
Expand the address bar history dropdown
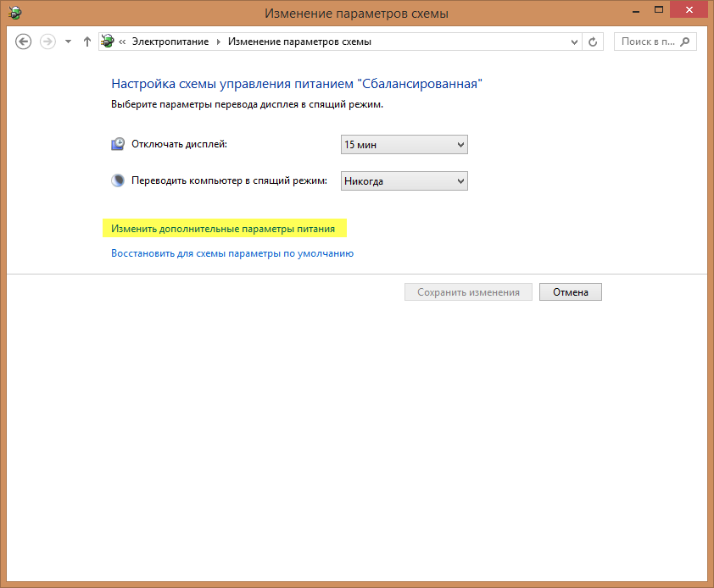[574, 42]
